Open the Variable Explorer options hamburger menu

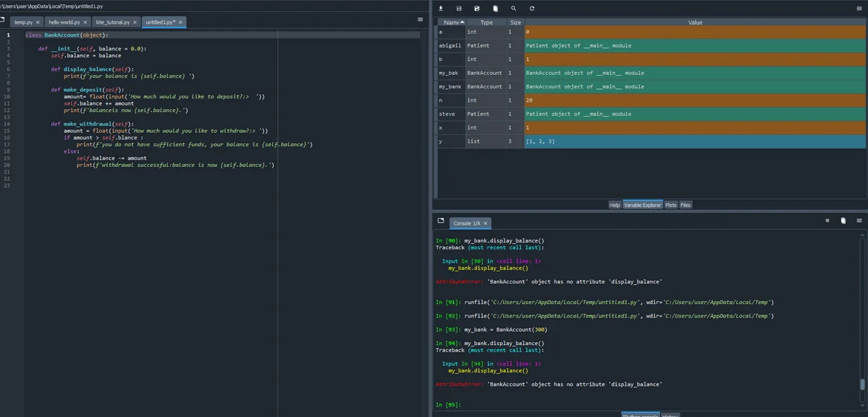tap(859, 8)
